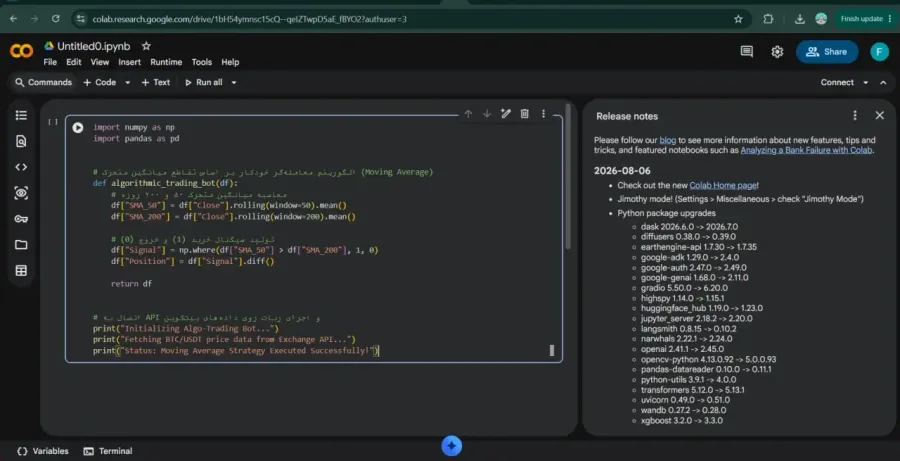
Task: Open the Tools menu
Action: click(201, 62)
